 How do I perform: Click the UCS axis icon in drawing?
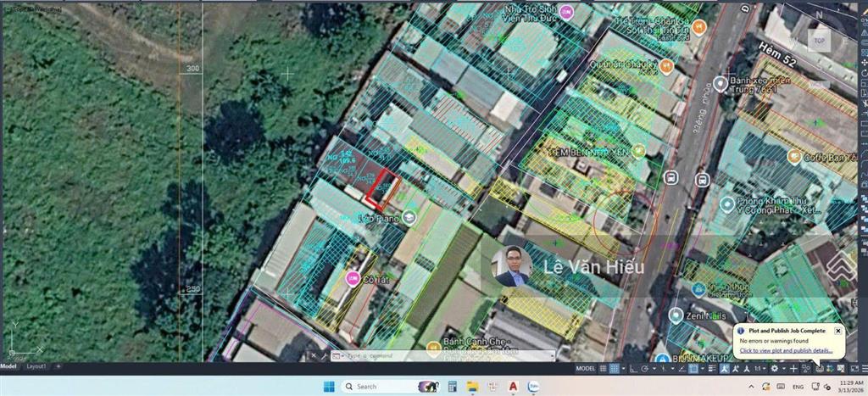point(25,337)
